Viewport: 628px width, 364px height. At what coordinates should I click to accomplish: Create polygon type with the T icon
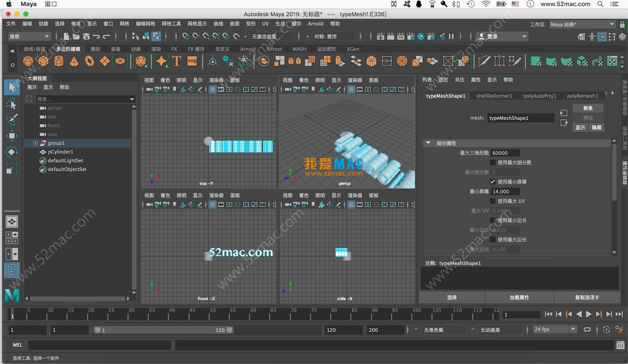[177, 61]
